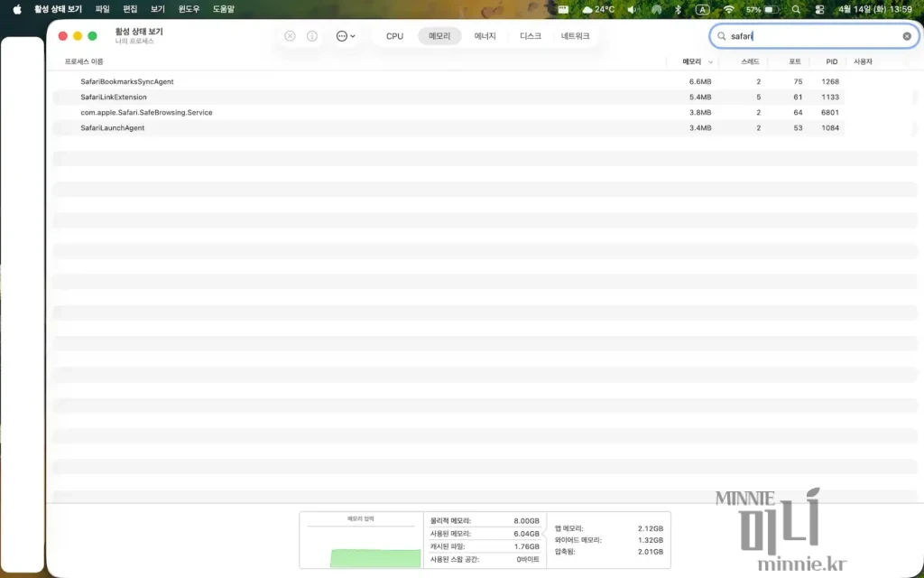Select the SafariLaunchAgent process row
Image resolution: width=924 pixels, height=578 pixels.
tap(113, 127)
